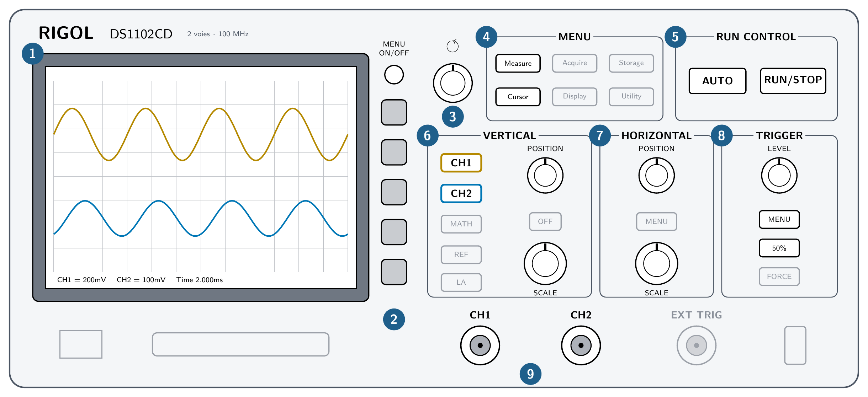The width and height of the screenshot is (868, 397).
Task: Click the trigger 50% button
Action: [779, 248]
